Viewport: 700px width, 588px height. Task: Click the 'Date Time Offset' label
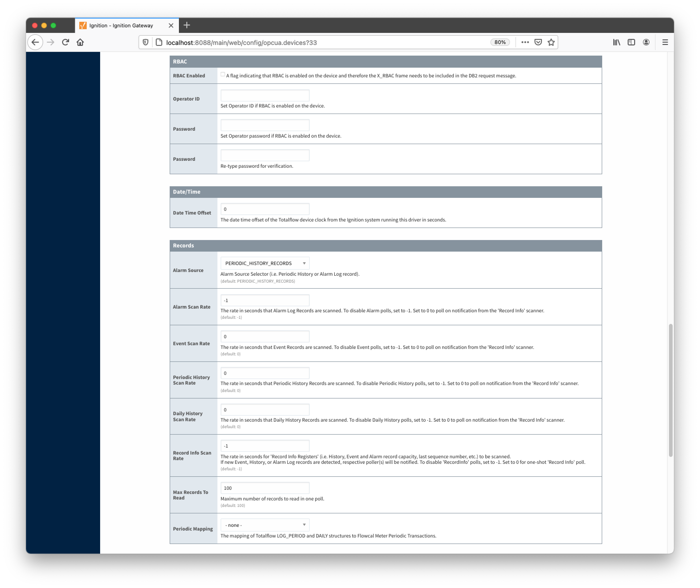click(x=192, y=213)
